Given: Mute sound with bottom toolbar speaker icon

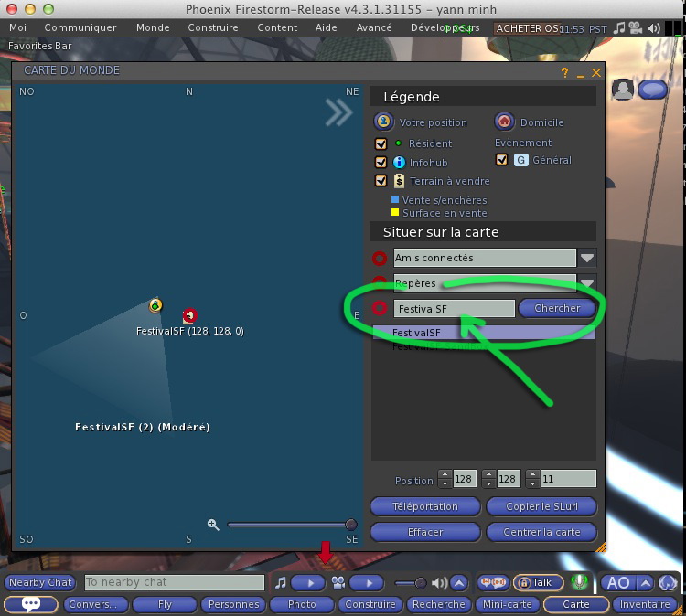Looking at the screenshot, I should 439,583.
